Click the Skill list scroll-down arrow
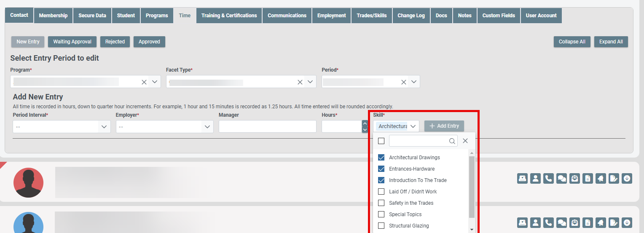Screen dimensions: 644x233 click(472, 230)
